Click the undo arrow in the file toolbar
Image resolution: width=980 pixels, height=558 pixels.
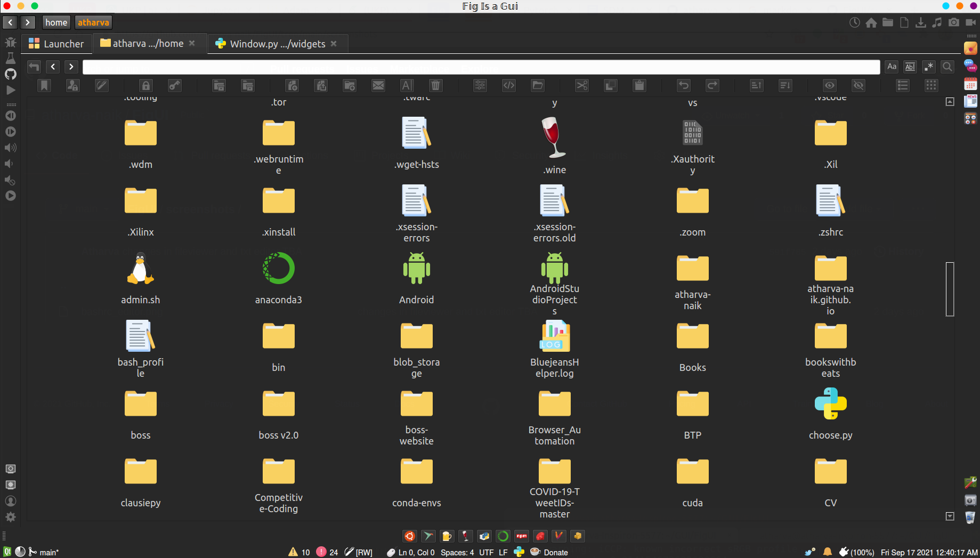click(684, 85)
